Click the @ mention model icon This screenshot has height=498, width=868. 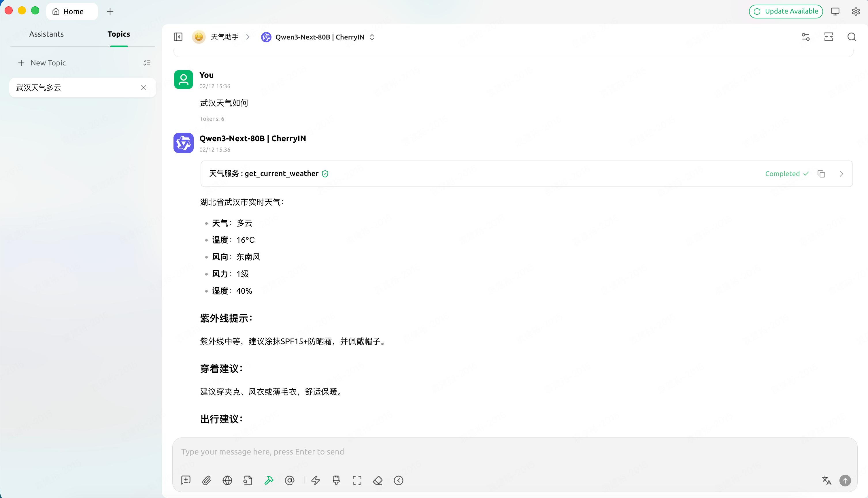tap(289, 480)
